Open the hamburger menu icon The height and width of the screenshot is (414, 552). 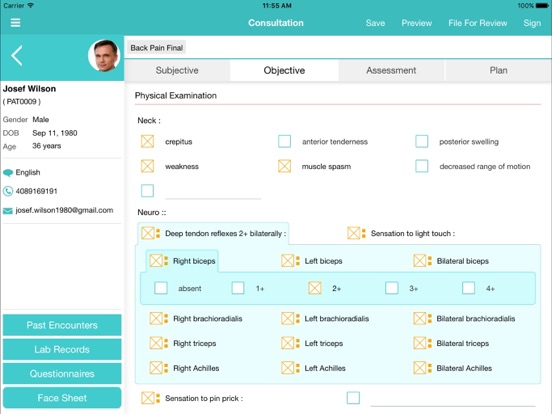(x=15, y=23)
